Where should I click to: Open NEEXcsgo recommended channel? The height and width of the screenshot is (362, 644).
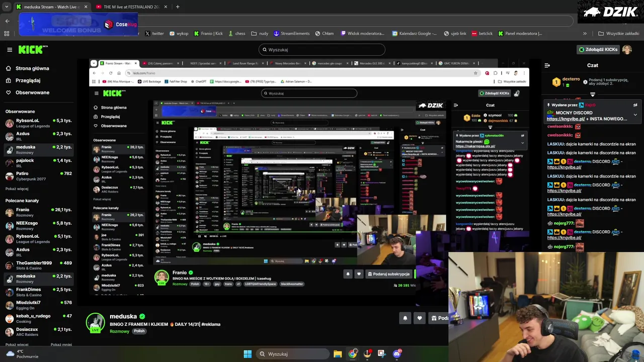38,225
